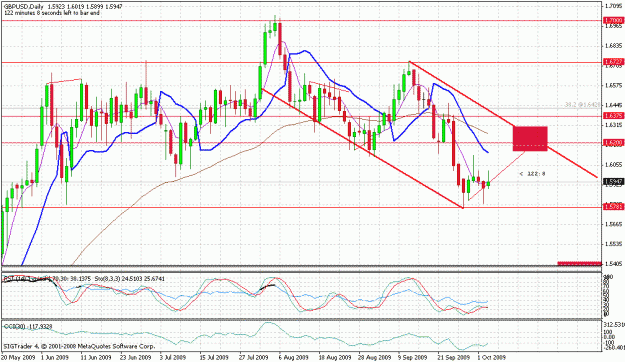
Task: Click the 1.5665 price axis label
Action: tap(615, 224)
